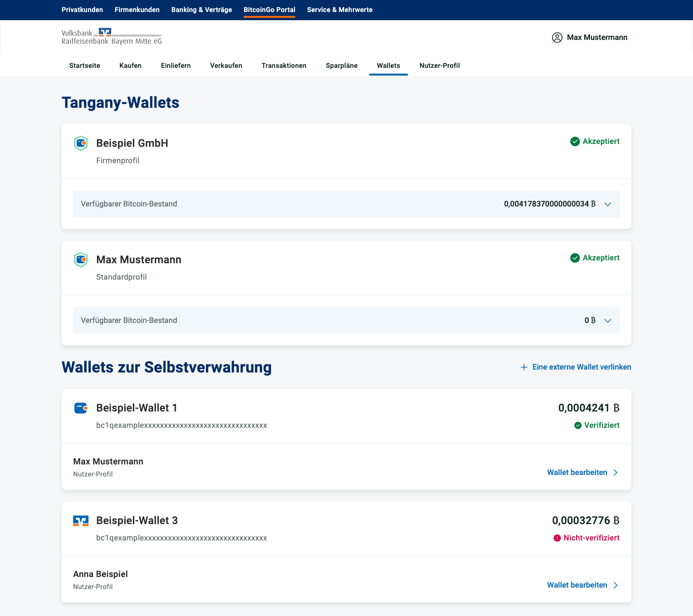Viewport: 693px width, 616px height.
Task: Open the Privatkunden top menu
Action: point(82,10)
